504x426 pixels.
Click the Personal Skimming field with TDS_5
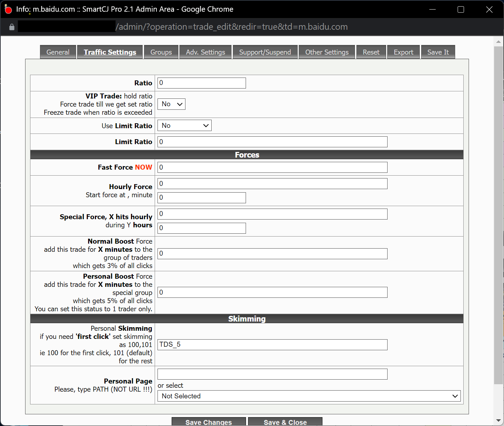(x=273, y=345)
